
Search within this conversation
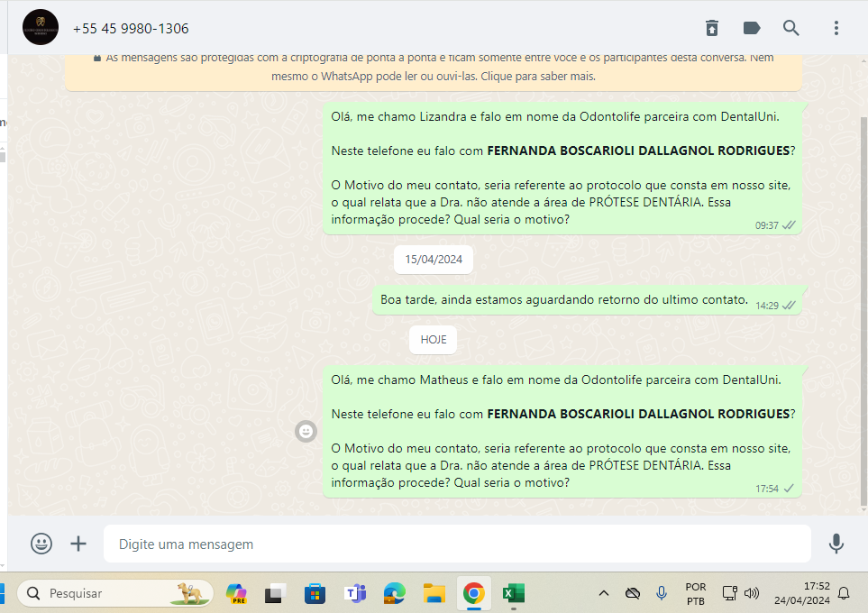click(791, 28)
